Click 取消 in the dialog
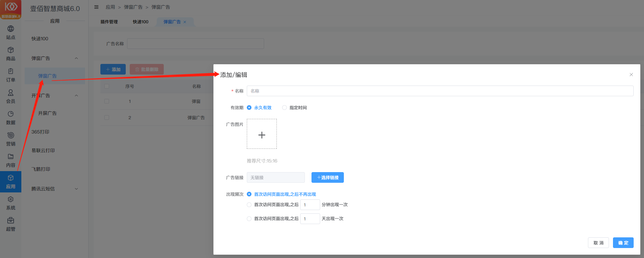 pos(598,243)
